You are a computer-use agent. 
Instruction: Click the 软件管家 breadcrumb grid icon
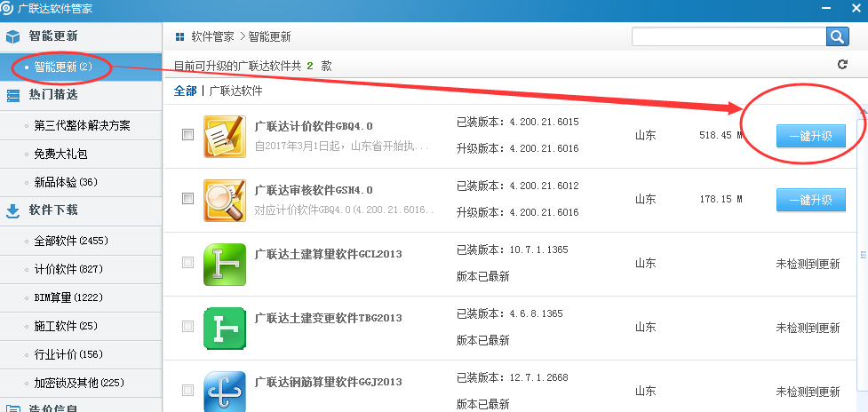pos(179,37)
